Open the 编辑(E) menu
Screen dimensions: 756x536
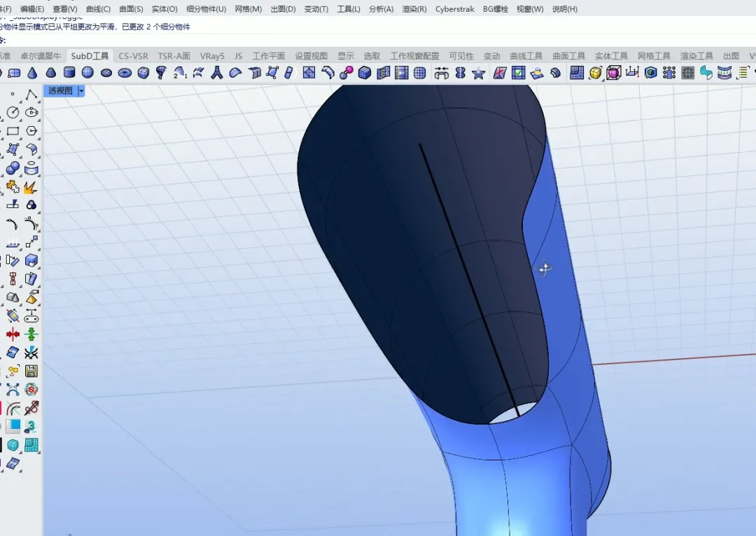click(x=31, y=8)
